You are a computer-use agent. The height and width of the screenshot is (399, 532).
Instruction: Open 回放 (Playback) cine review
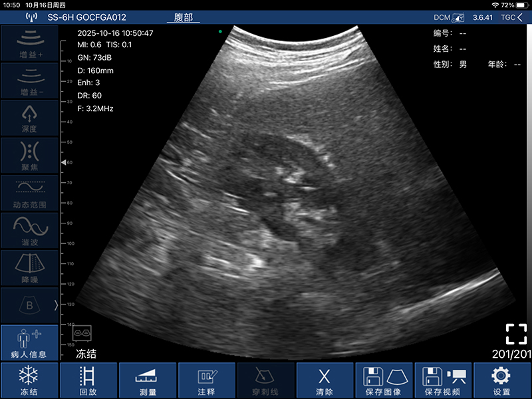coord(87,380)
